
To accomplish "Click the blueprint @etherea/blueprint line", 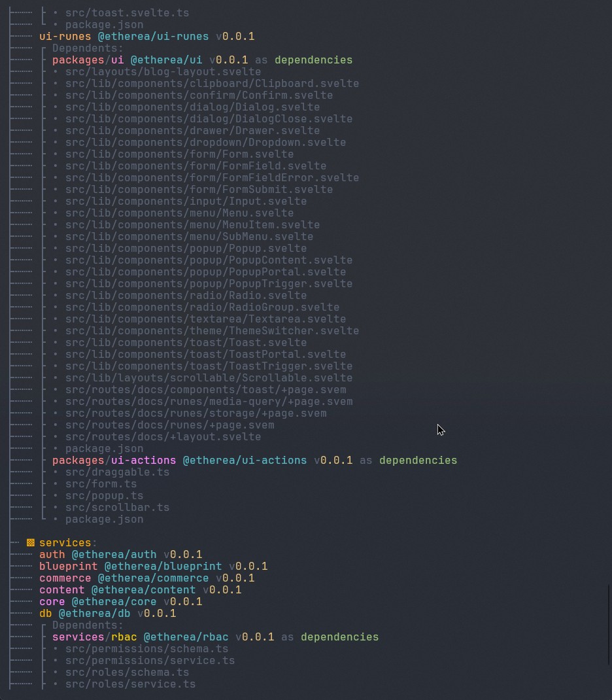I will [154, 567].
